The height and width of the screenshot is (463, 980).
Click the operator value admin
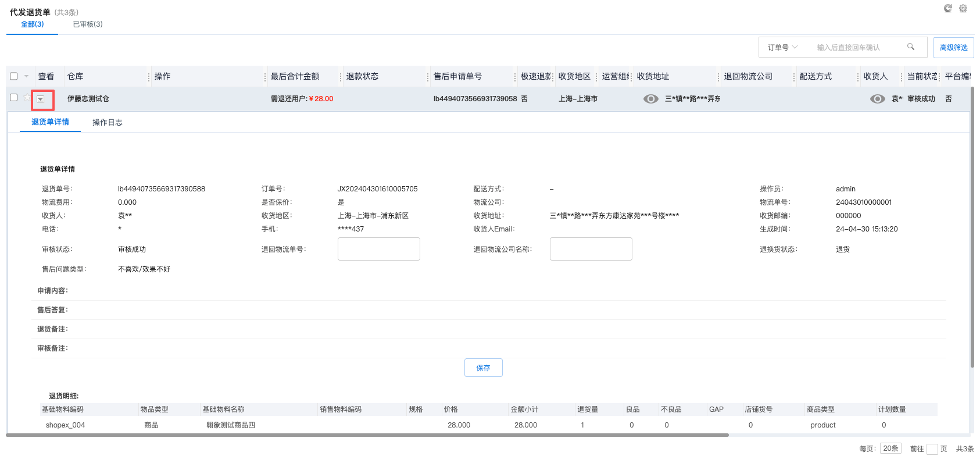(846, 189)
